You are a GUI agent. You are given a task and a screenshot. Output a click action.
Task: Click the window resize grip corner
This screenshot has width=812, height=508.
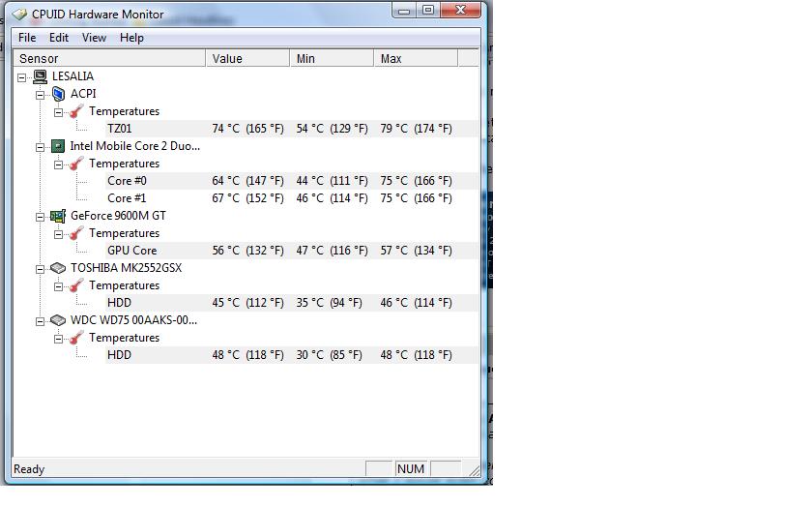pos(474,470)
